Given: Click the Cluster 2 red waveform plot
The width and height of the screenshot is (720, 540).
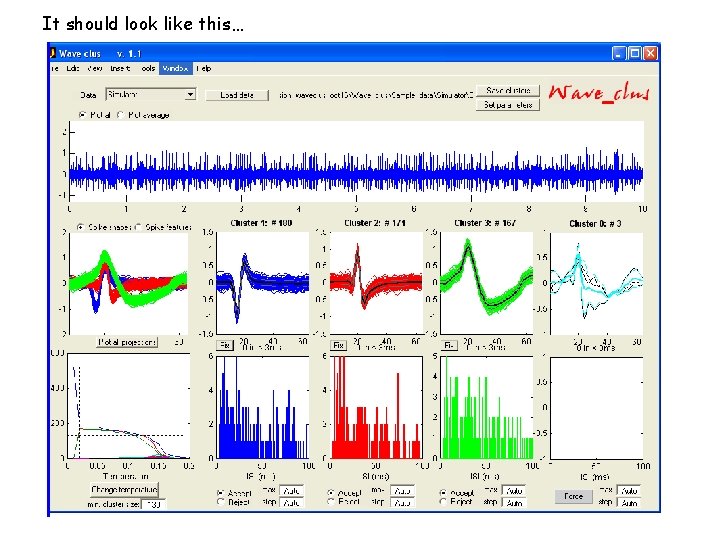Looking at the screenshot, I should coord(376,284).
